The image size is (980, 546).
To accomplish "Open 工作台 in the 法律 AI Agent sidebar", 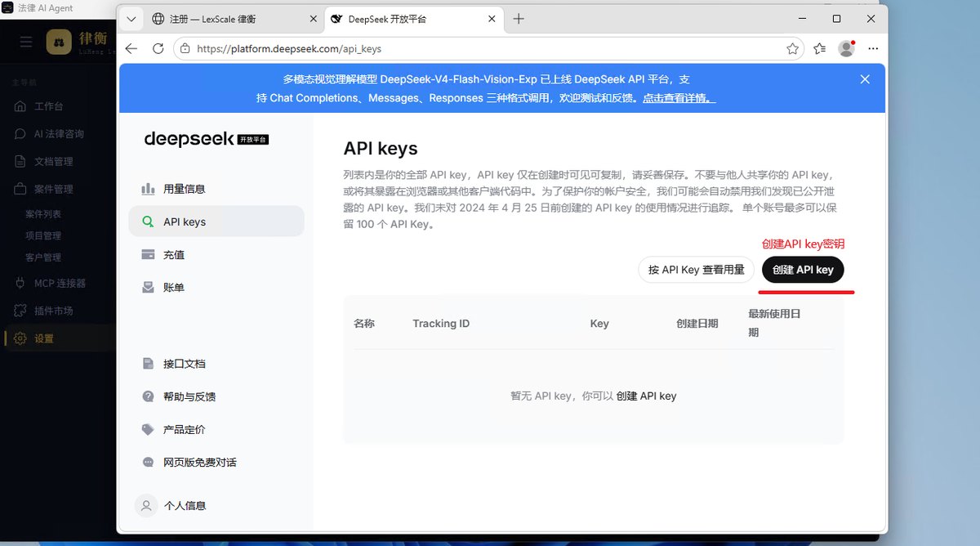I will [x=49, y=106].
